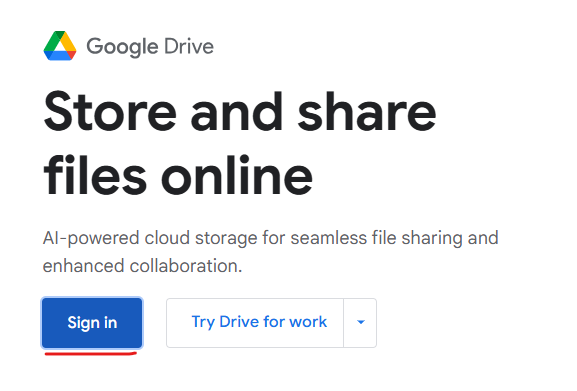This screenshot has width=577, height=391.
Task: Click the "Try Drive for work" blue text
Action: point(259,322)
